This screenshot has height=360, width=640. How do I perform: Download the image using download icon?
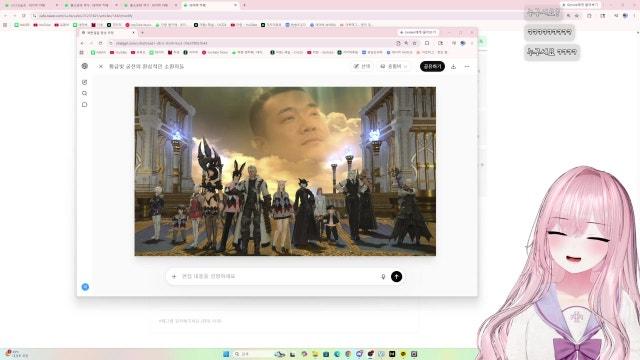pyautogui.click(x=453, y=67)
